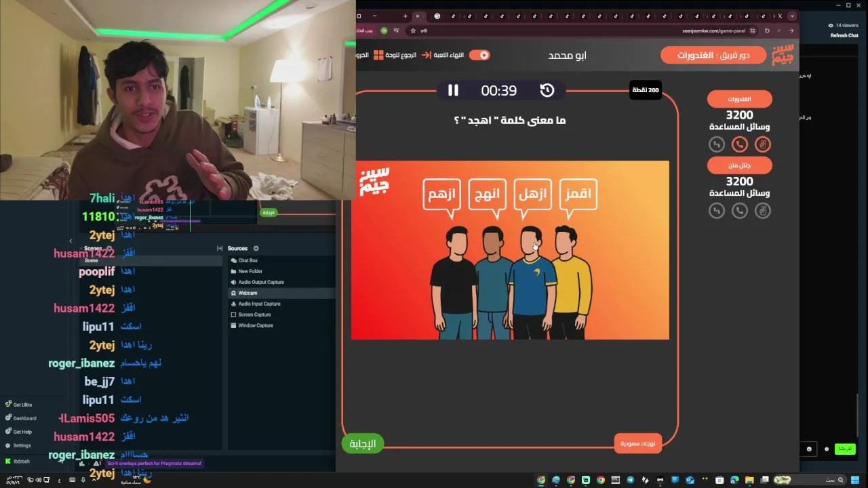Use الغندورات team's phone call helper
The height and width of the screenshot is (488, 868).
pos(740,144)
